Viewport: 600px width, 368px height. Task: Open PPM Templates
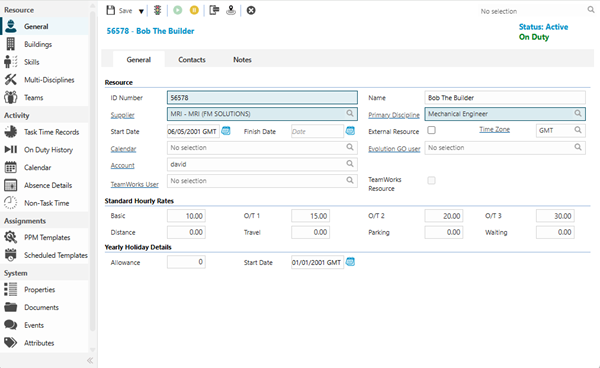(x=44, y=238)
